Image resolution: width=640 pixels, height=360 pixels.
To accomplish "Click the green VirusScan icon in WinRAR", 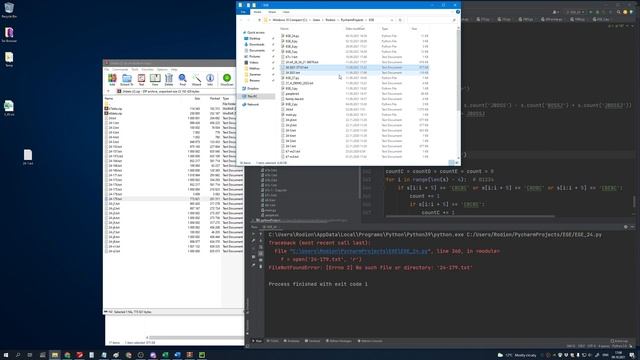I will (227, 79).
